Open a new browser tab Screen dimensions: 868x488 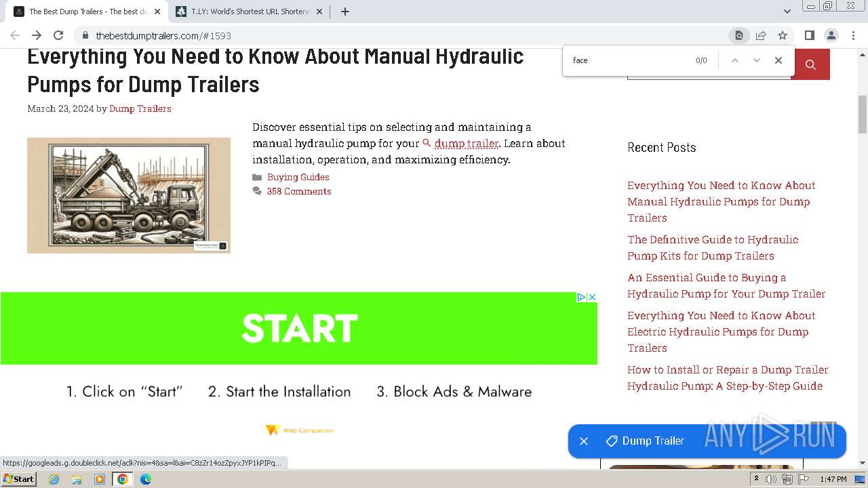point(345,12)
